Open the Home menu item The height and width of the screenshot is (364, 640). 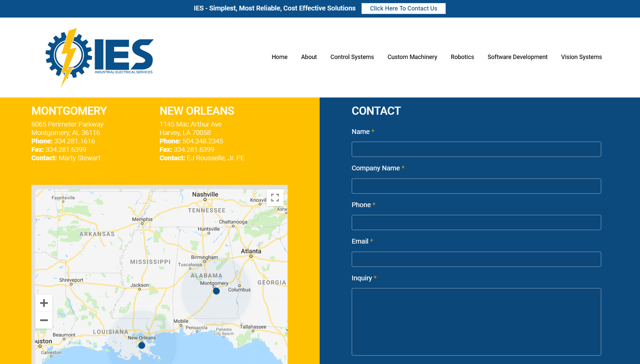[279, 57]
